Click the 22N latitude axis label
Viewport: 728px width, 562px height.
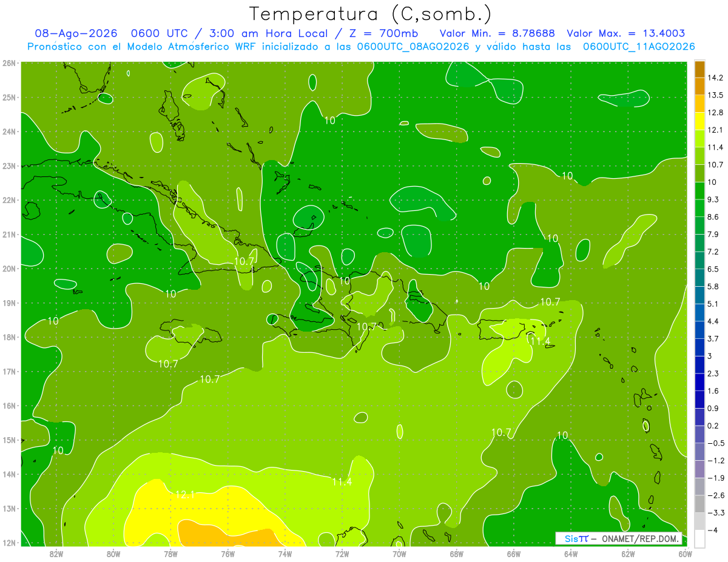[9, 200]
